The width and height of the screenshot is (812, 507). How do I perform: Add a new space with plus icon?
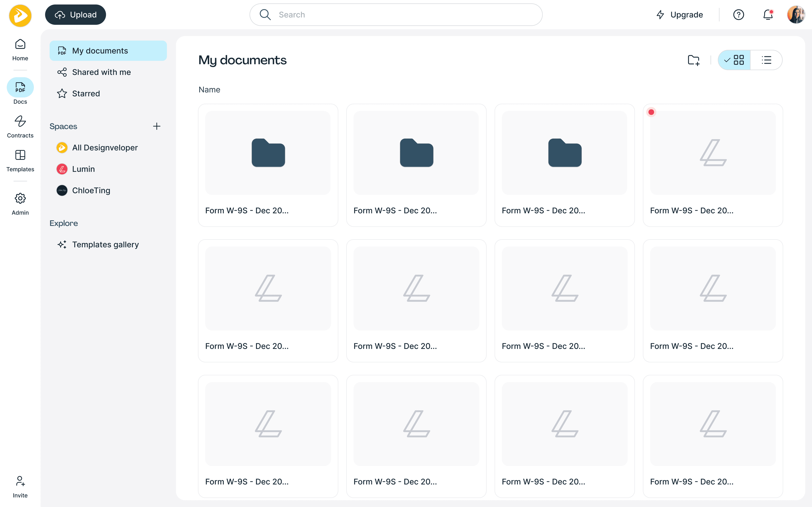click(x=157, y=126)
